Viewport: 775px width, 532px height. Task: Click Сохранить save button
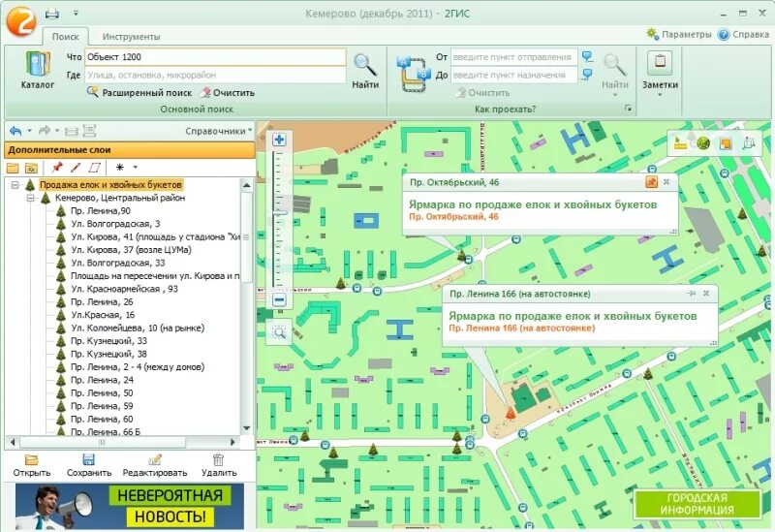(89, 466)
